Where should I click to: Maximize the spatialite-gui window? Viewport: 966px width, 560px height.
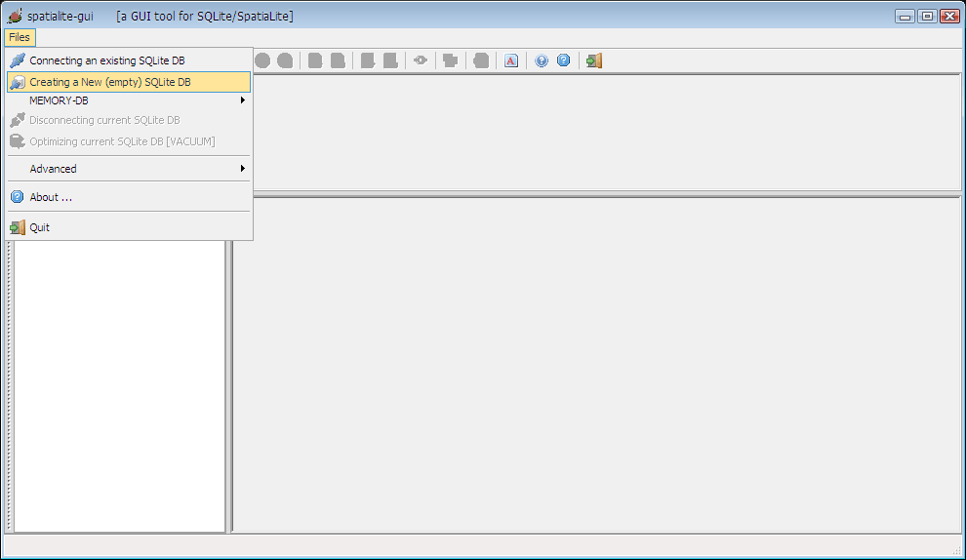(927, 16)
